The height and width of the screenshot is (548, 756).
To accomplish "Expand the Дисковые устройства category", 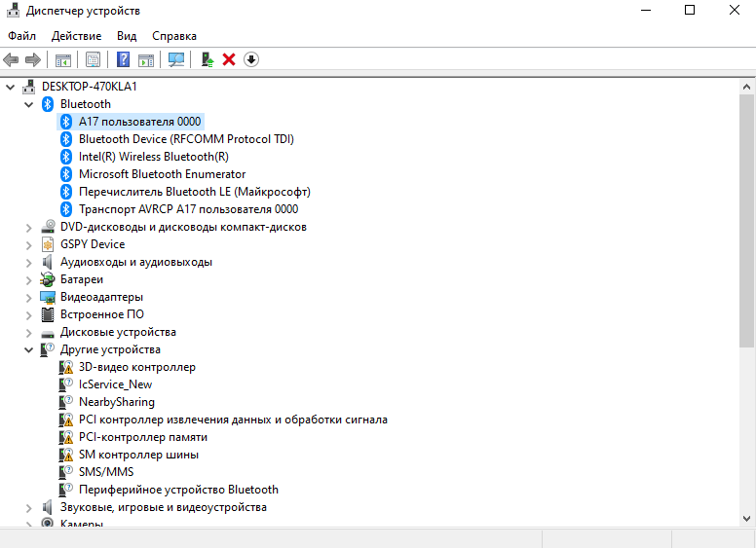I will tap(29, 333).
